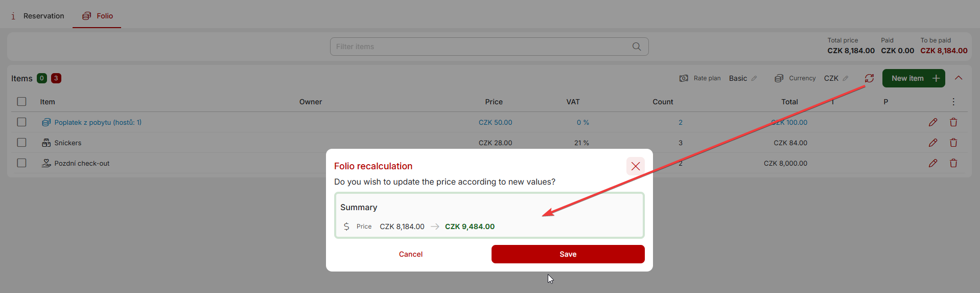This screenshot has height=293, width=980.
Task: Edit the Pozdní check-out item
Action: 932,163
